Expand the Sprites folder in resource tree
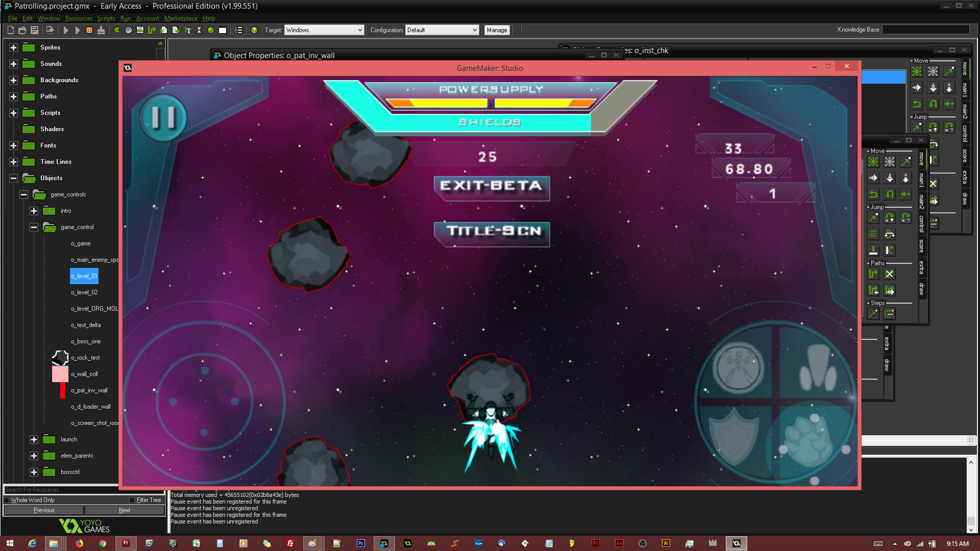The height and width of the screenshot is (551, 980). coord(13,47)
